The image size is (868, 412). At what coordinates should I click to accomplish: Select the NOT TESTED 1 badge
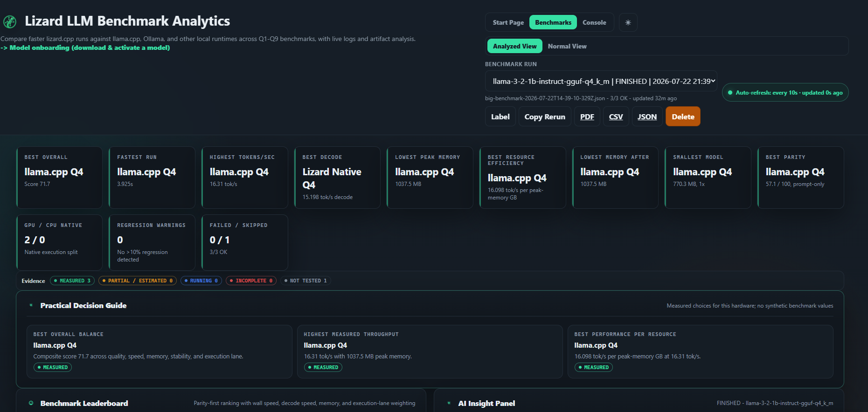tap(306, 281)
